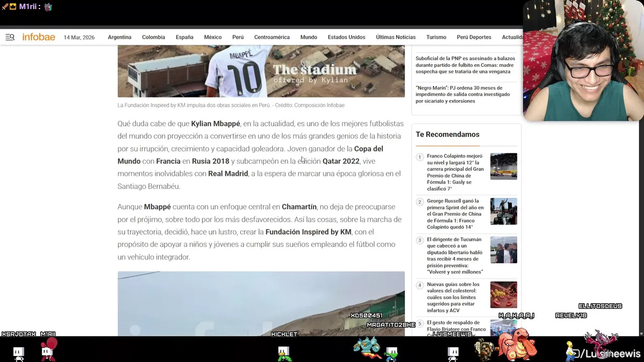The height and width of the screenshot is (362, 644).
Task: Click the Francia link in article
Action: (168, 161)
